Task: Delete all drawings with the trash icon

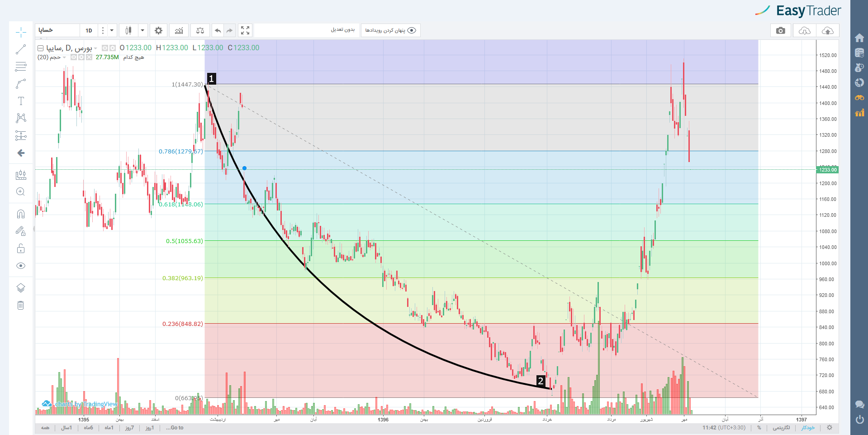Action: pyautogui.click(x=21, y=305)
